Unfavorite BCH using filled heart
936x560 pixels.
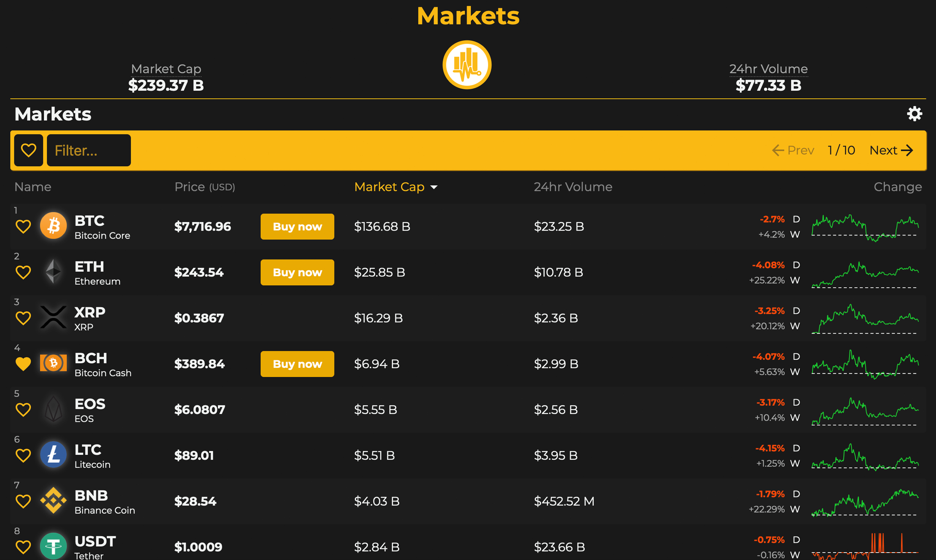[x=23, y=364]
